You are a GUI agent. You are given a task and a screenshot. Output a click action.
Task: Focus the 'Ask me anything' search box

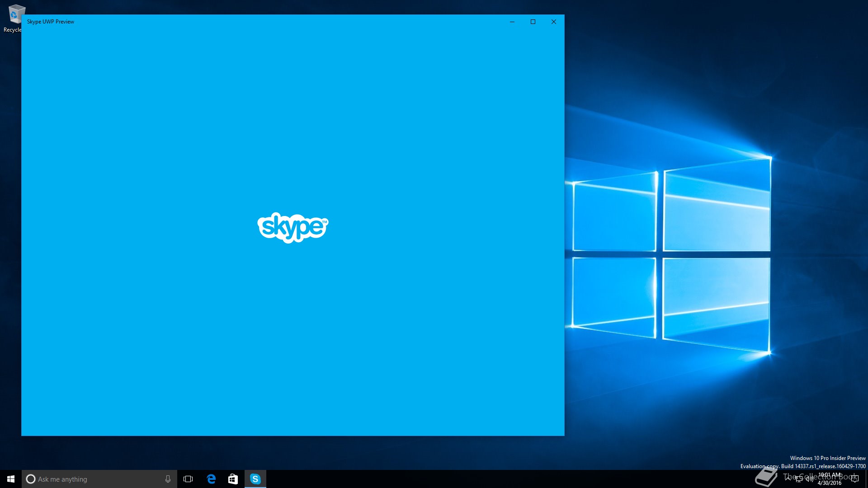click(99, 479)
